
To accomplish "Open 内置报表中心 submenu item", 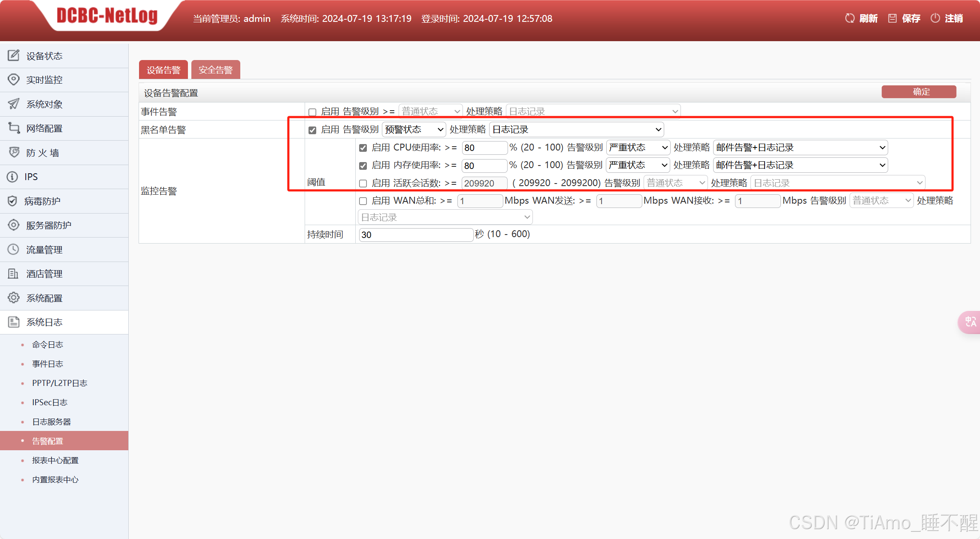I will [55, 479].
